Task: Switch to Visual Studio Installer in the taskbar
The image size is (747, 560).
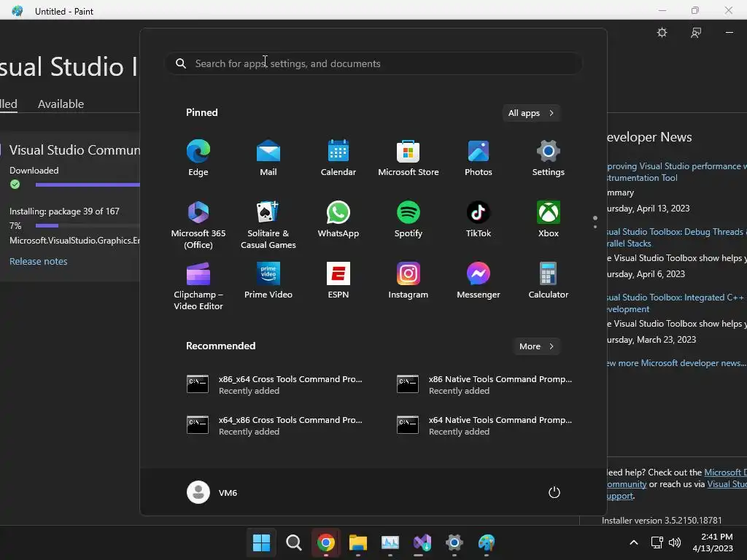Action: pyautogui.click(x=422, y=542)
